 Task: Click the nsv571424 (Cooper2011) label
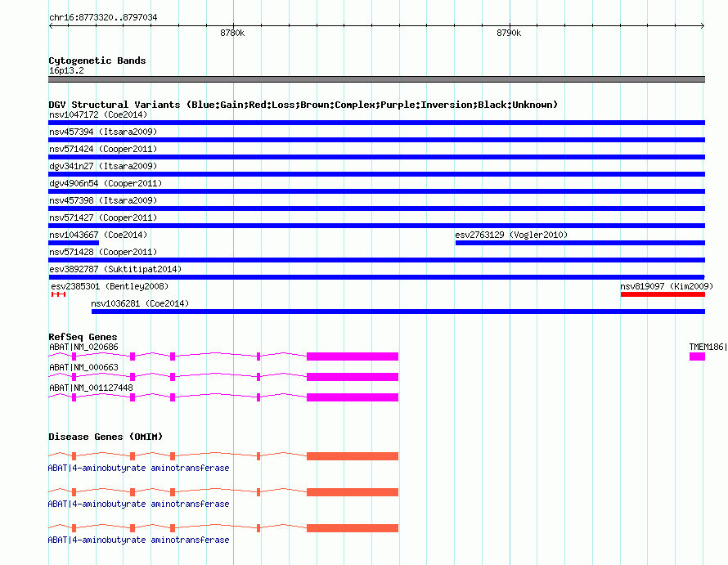[103, 149]
